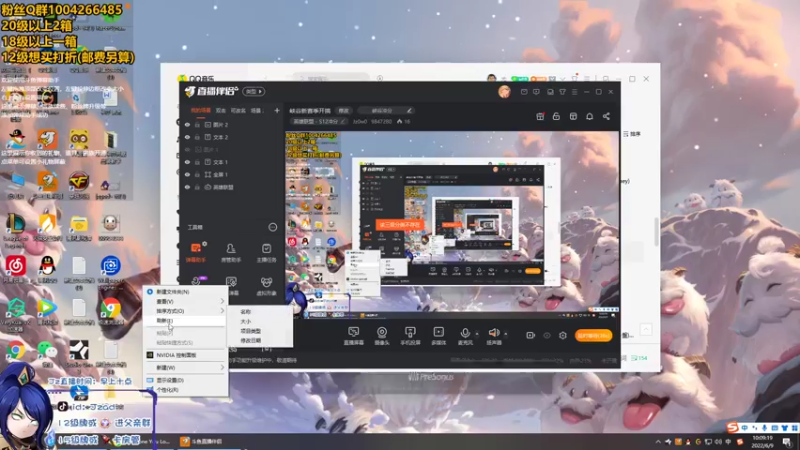Open the 排序方式(O) submenu
The image size is (800, 450).
pos(186,311)
